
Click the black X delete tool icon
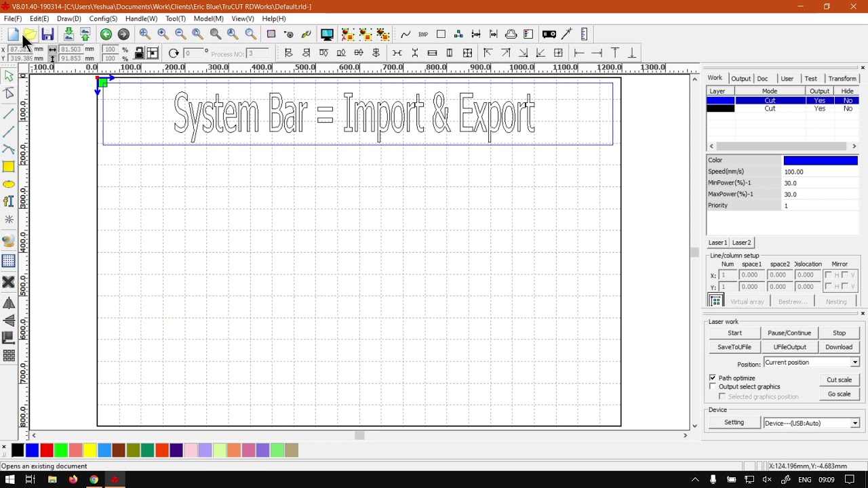pos(9,282)
